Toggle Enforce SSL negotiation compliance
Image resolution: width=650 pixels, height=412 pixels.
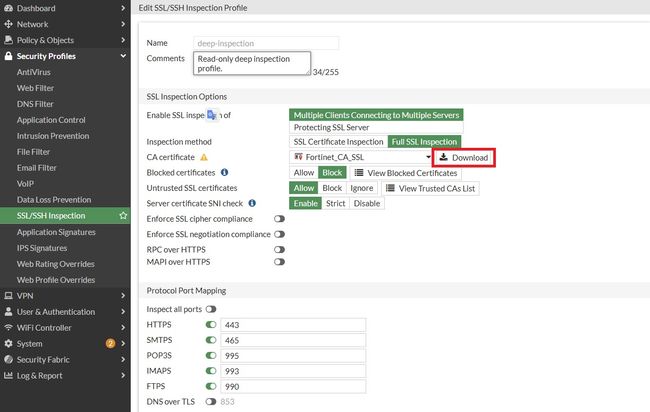coord(279,234)
